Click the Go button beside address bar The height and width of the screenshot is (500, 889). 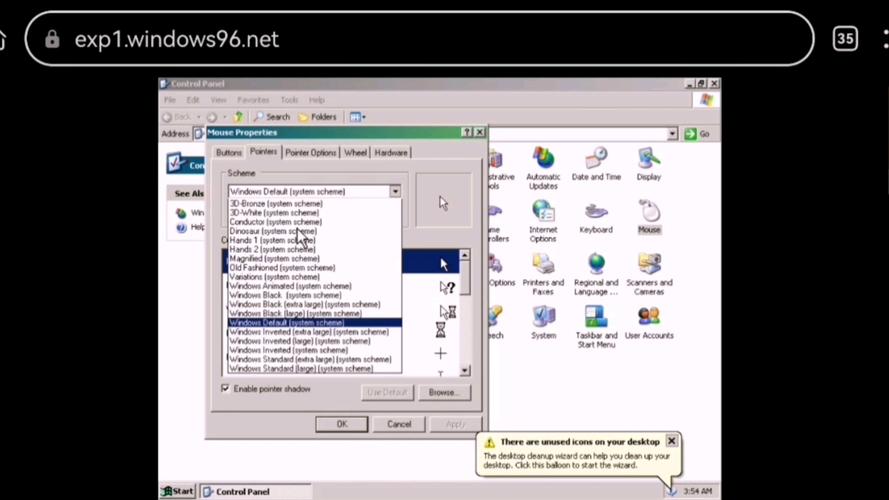point(697,134)
